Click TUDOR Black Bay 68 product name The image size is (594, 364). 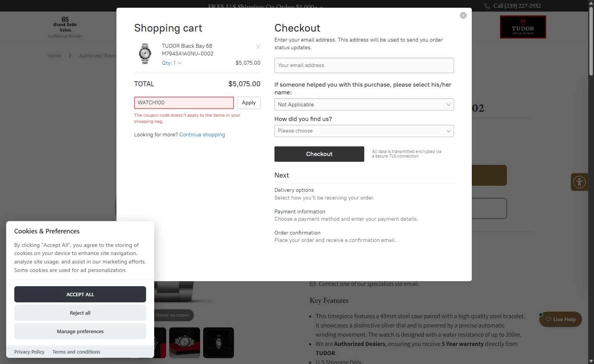click(187, 46)
